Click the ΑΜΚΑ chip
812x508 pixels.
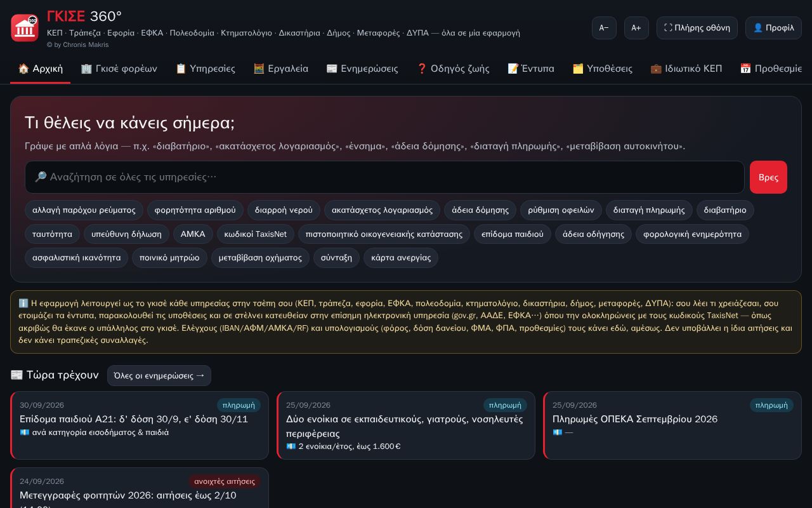pyautogui.click(x=193, y=234)
